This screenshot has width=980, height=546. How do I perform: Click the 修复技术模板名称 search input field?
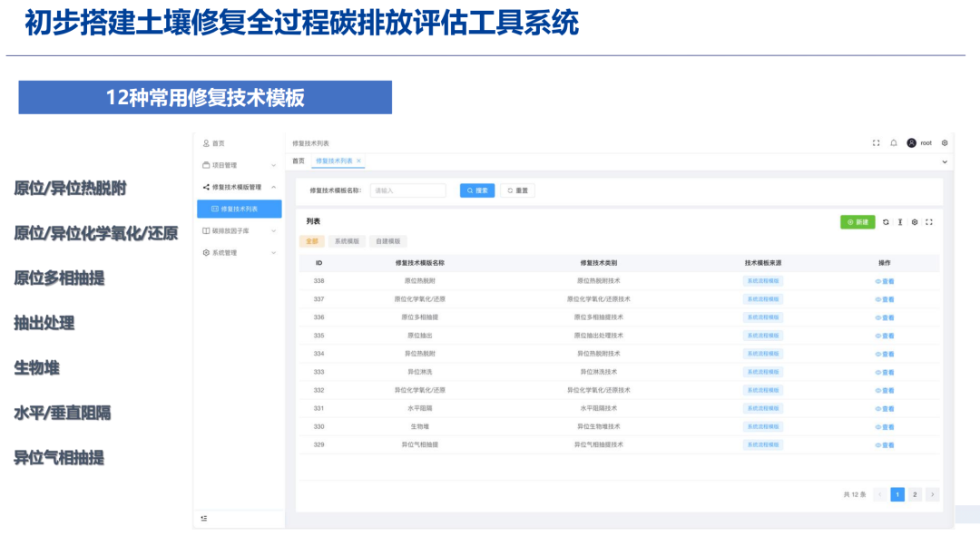click(x=407, y=190)
